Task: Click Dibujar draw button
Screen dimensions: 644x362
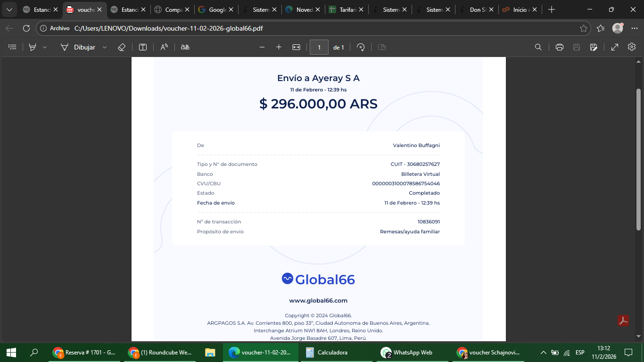Action: tap(78, 47)
